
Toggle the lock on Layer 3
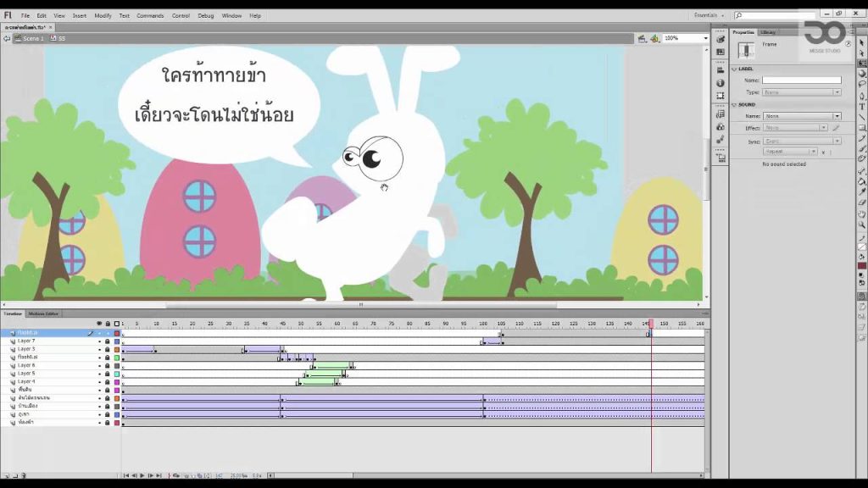(x=108, y=350)
